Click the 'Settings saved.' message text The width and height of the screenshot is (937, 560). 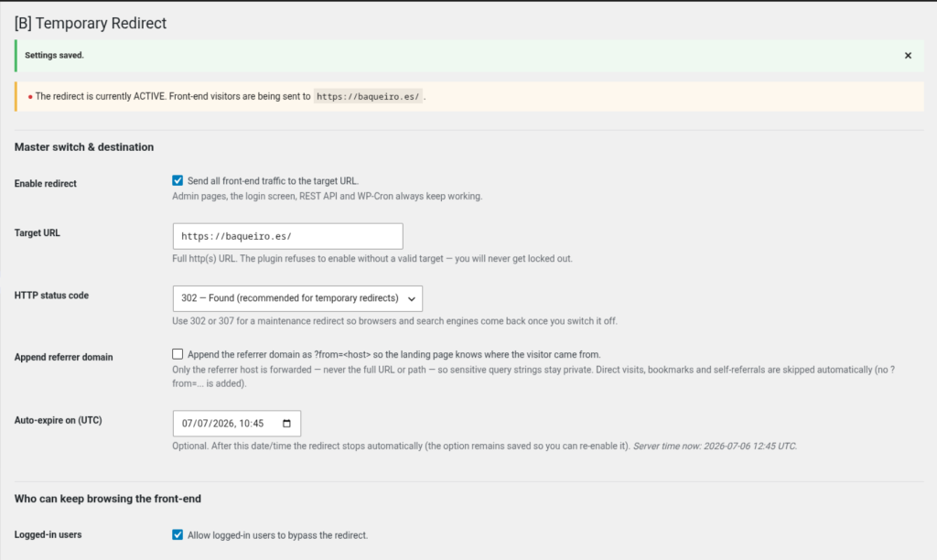click(54, 55)
